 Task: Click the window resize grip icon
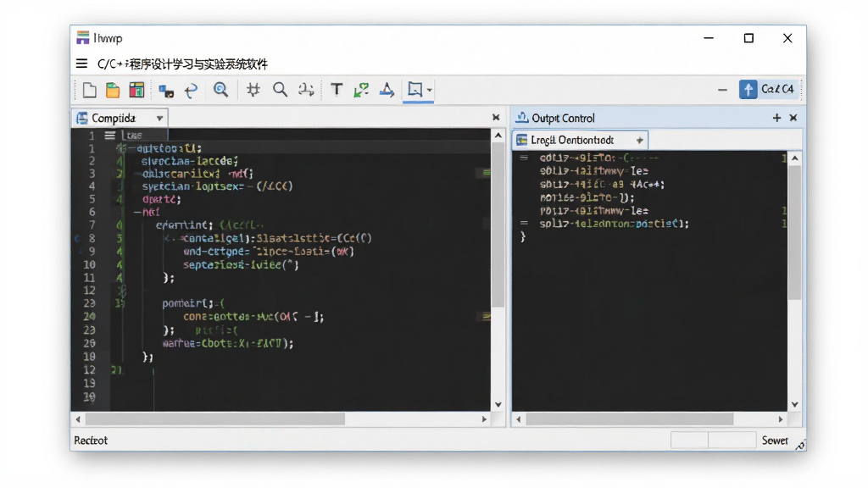(x=800, y=445)
